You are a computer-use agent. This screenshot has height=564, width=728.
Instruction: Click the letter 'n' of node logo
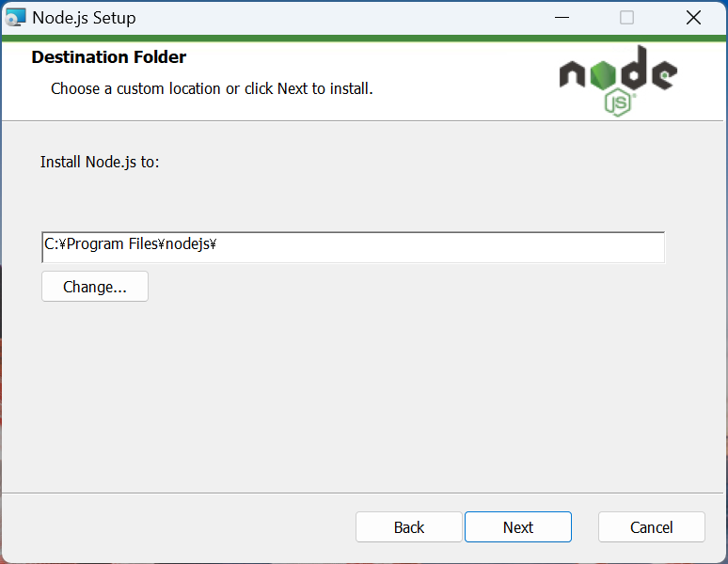coord(572,74)
